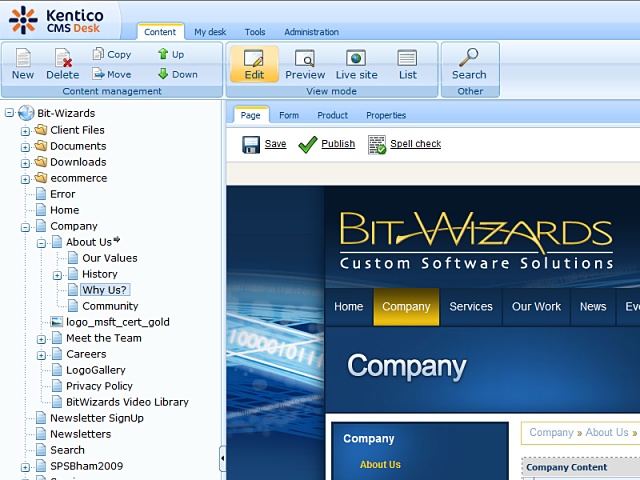This screenshot has height=480, width=640.
Task: Expand the Careers tree node
Action: click(41, 356)
